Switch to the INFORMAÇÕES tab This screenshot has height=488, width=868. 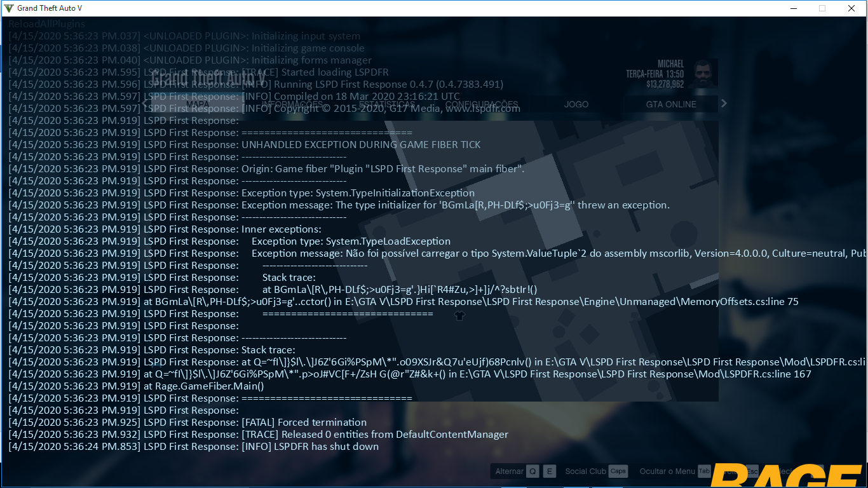tap(292, 104)
